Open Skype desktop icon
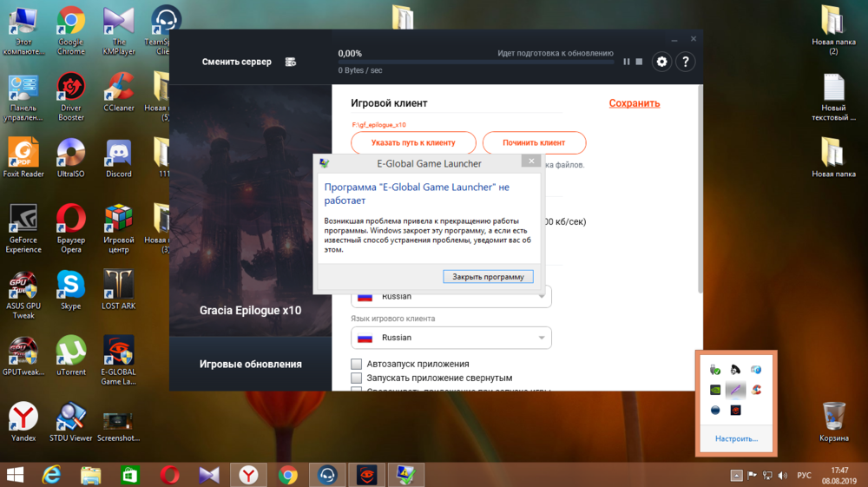Image resolution: width=868 pixels, height=487 pixels. point(71,290)
